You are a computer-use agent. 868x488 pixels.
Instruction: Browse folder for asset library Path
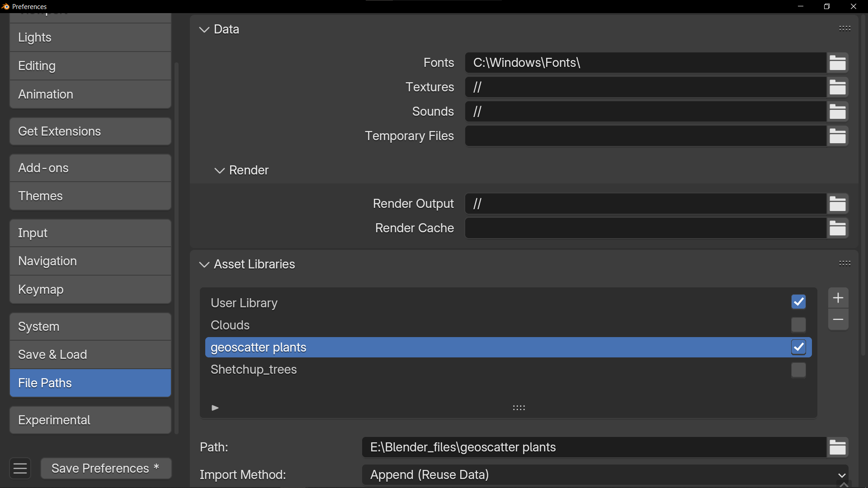(838, 447)
